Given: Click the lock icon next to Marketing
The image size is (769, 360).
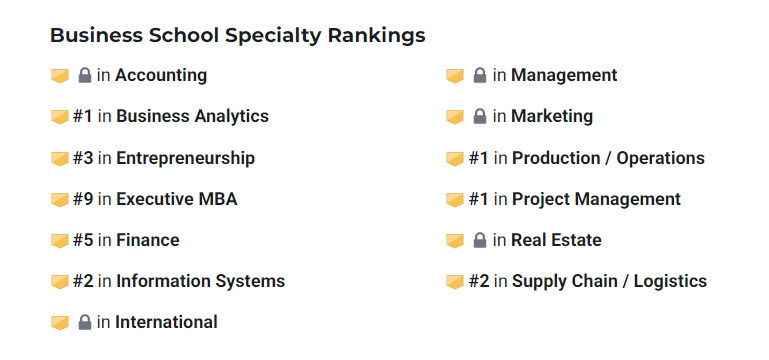Looking at the screenshot, I should tap(480, 116).
